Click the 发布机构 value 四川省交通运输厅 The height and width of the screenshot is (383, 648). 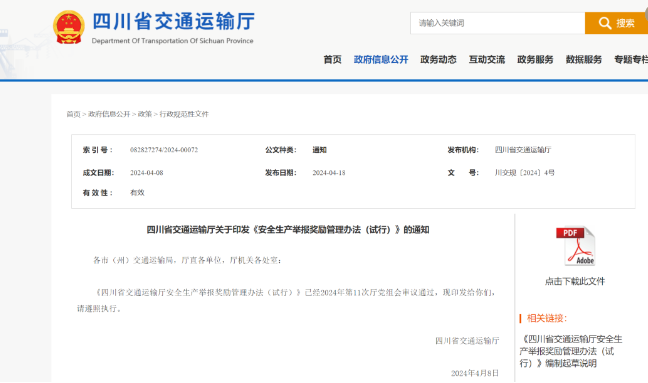523,150
